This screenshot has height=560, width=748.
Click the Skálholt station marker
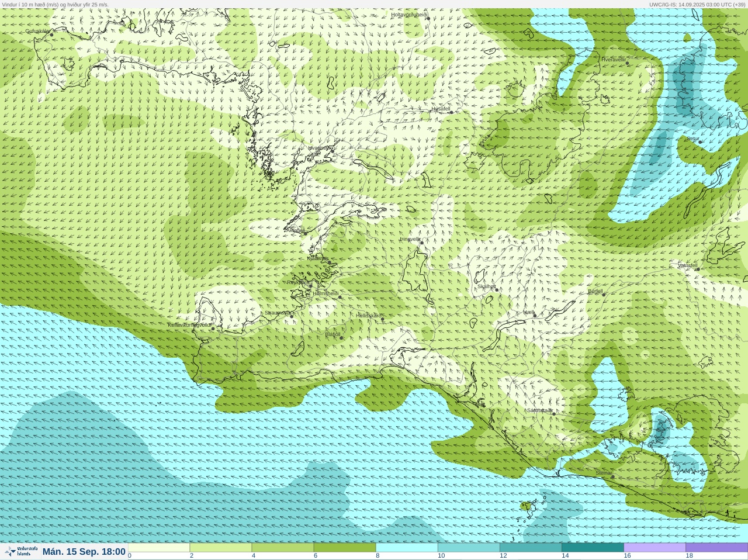tap(497, 290)
